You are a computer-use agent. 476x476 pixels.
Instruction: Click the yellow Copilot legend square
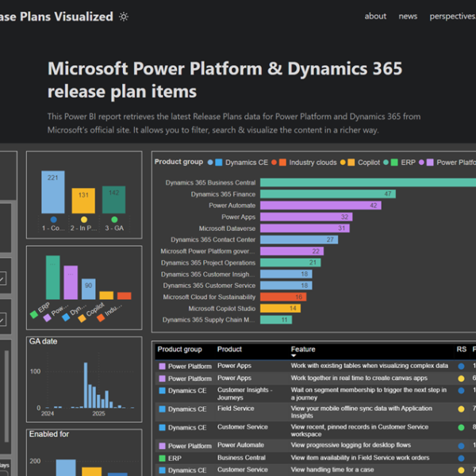coord(351,163)
